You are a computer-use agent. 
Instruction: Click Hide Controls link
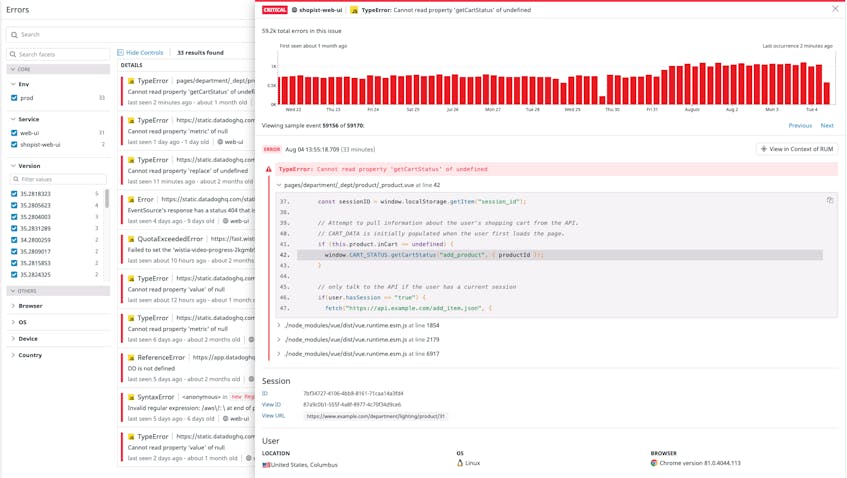[144, 52]
